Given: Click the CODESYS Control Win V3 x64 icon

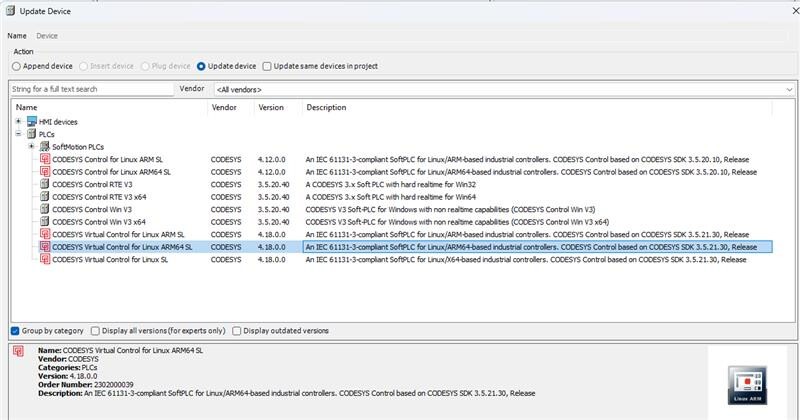Looking at the screenshot, I should click(45, 221).
